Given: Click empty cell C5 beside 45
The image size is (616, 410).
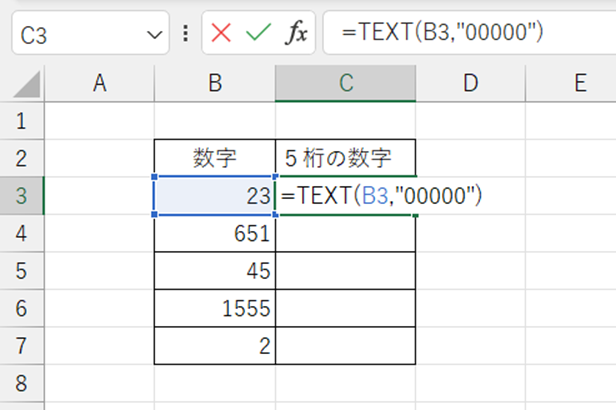Looking at the screenshot, I should tap(345, 271).
